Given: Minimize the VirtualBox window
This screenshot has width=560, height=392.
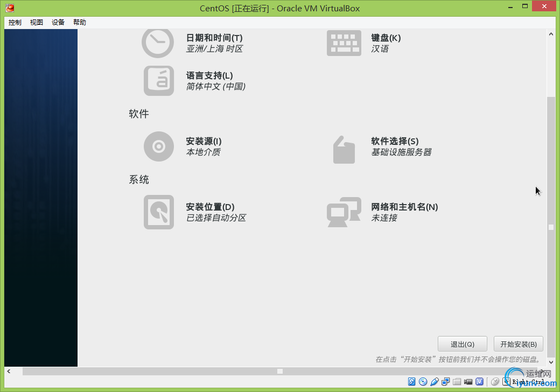Looking at the screenshot, I should (x=510, y=7).
